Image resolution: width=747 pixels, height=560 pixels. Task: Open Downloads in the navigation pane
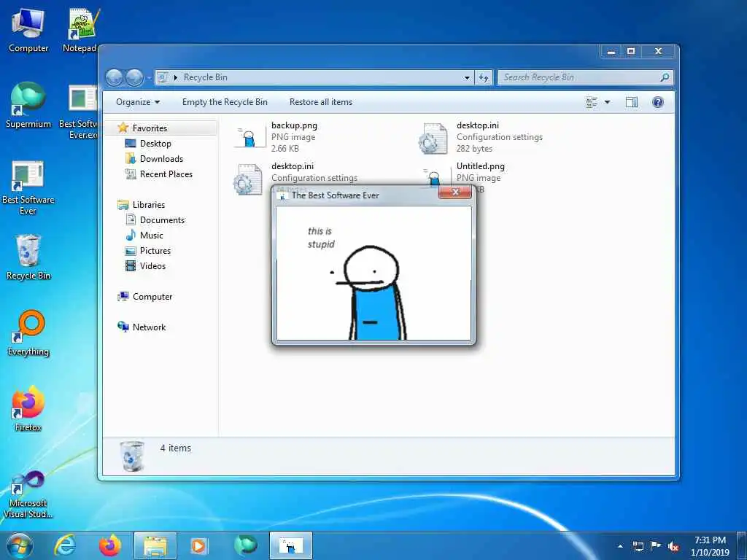point(161,158)
